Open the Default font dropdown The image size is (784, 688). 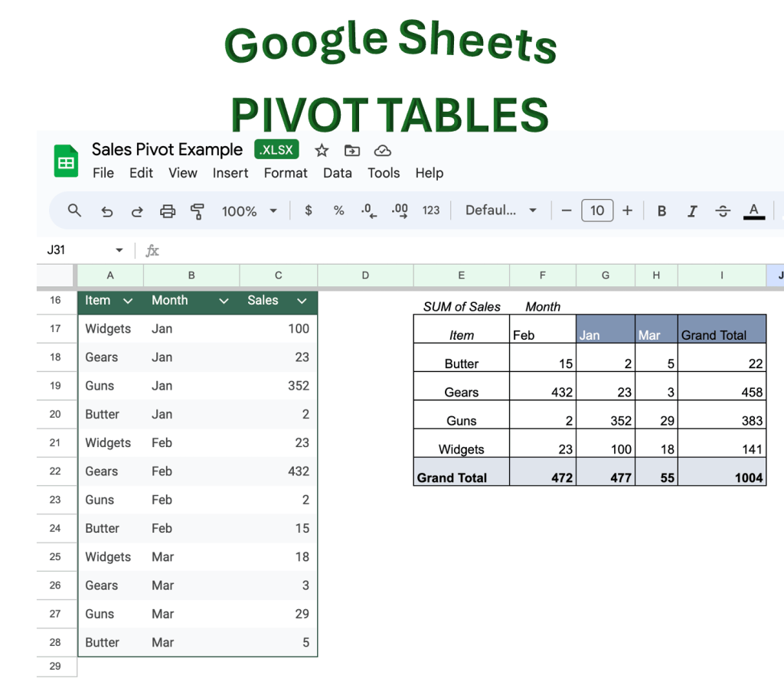click(501, 210)
